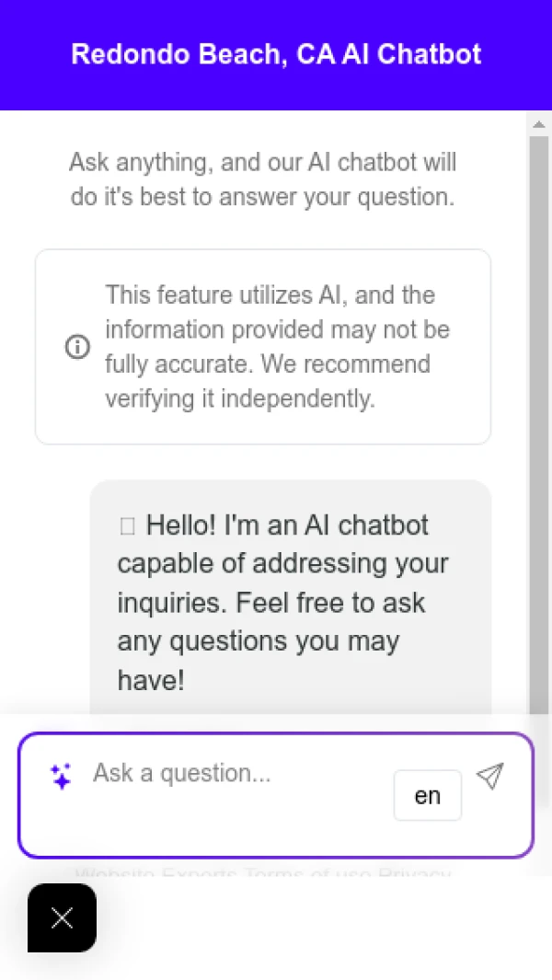The width and height of the screenshot is (552, 980).
Task: Click the square emoji placeholder before Hello
Action: pyautogui.click(x=128, y=527)
